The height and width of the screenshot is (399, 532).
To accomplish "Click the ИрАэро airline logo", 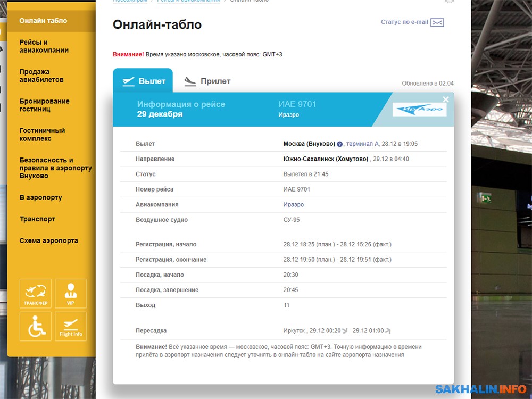I will click(x=420, y=109).
